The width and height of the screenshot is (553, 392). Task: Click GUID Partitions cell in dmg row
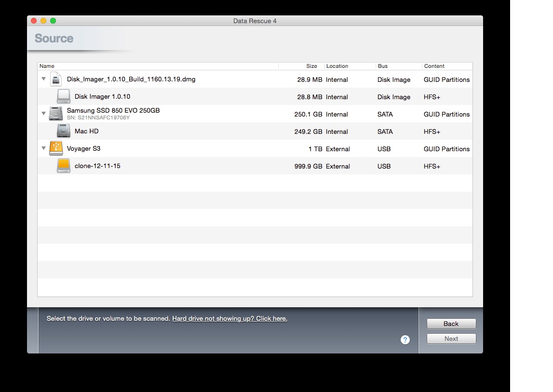pos(446,79)
